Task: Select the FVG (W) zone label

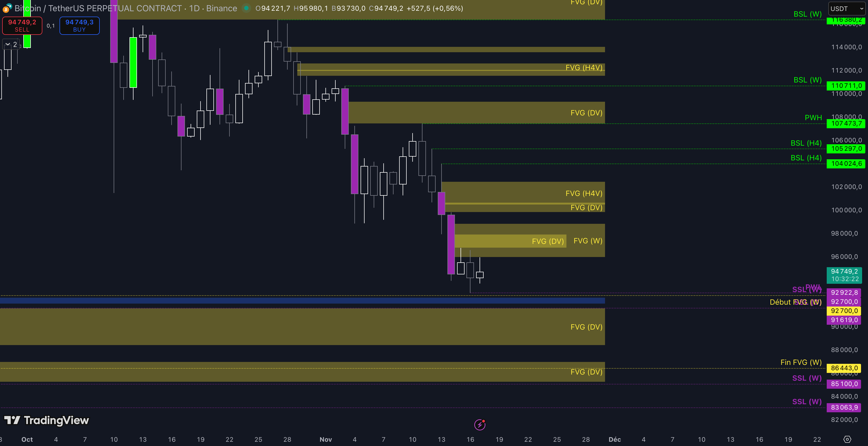Action: (588, 241)
